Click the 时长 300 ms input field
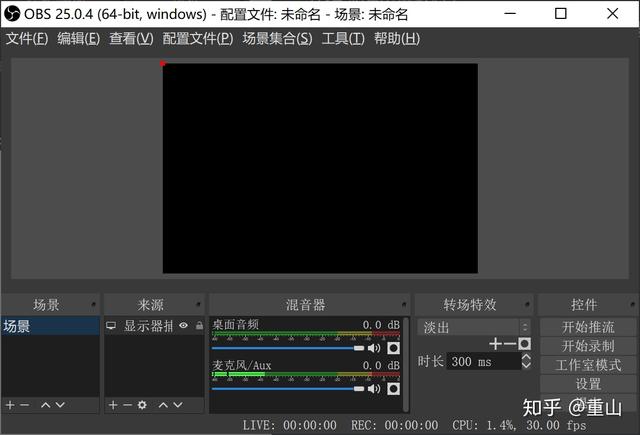Image resolution: width=640 pixels, height=435 pixels. coord(484,361)
